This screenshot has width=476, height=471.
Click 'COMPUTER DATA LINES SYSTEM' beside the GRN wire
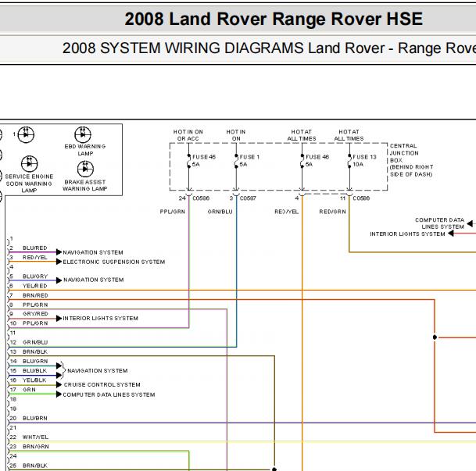(109, 394)
